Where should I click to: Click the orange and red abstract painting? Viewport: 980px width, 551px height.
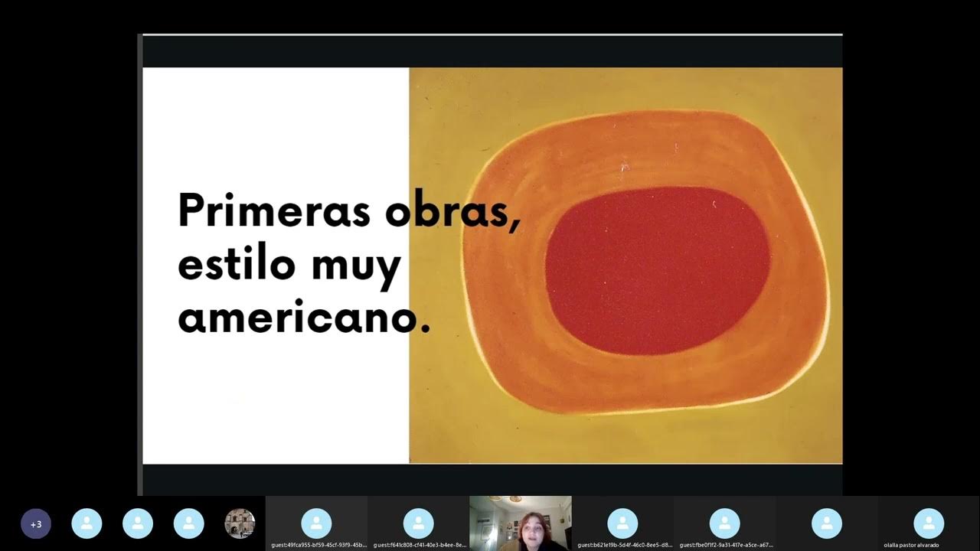point(626,265)
